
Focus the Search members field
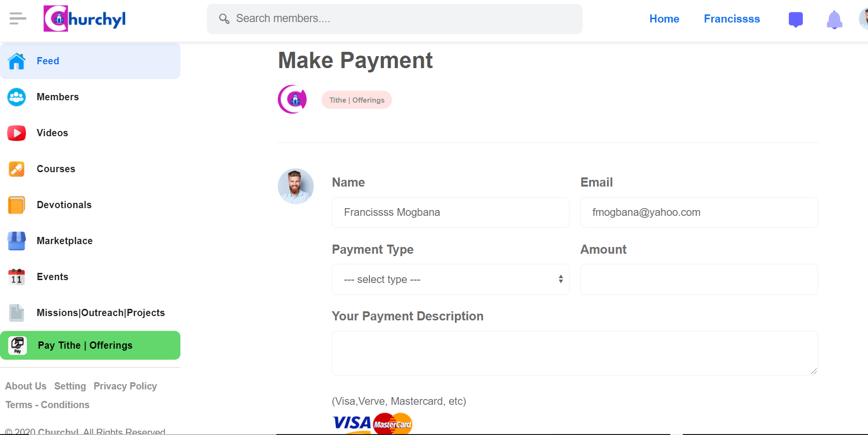(x=394, y=19)
